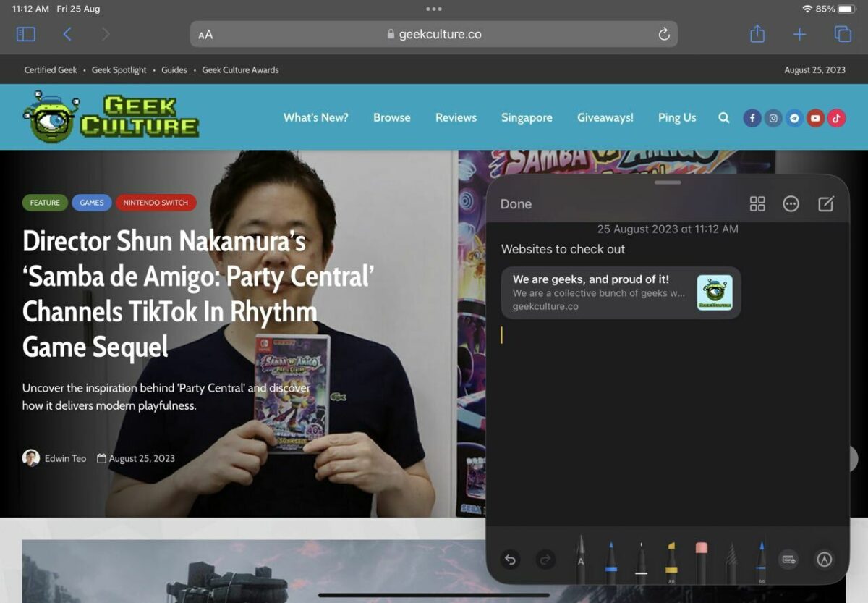
Task: Reload the geekculture.co page
Action: tap(663, 34)
